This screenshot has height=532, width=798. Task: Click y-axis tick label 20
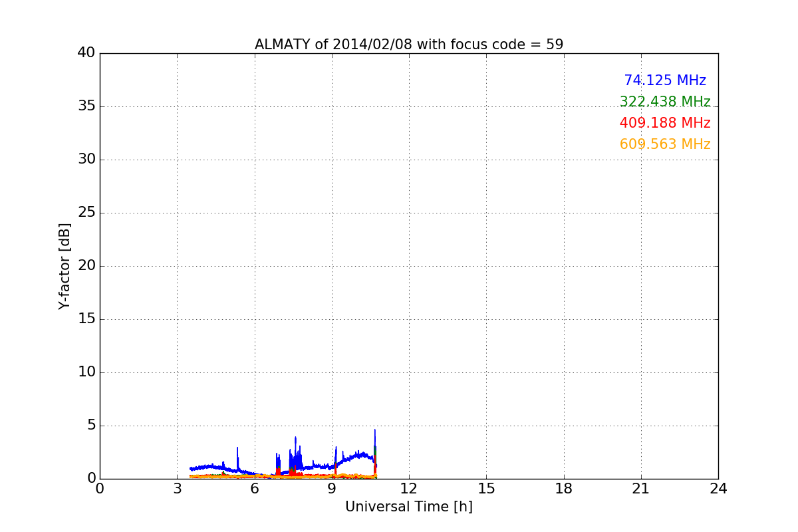tap(86, 266)
